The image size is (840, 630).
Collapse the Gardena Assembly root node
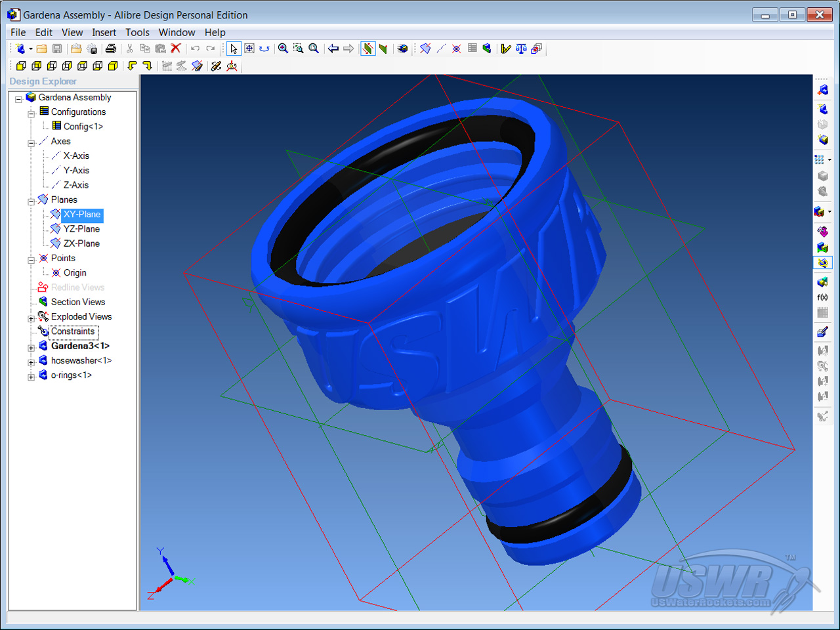click(x=18, y=99)
